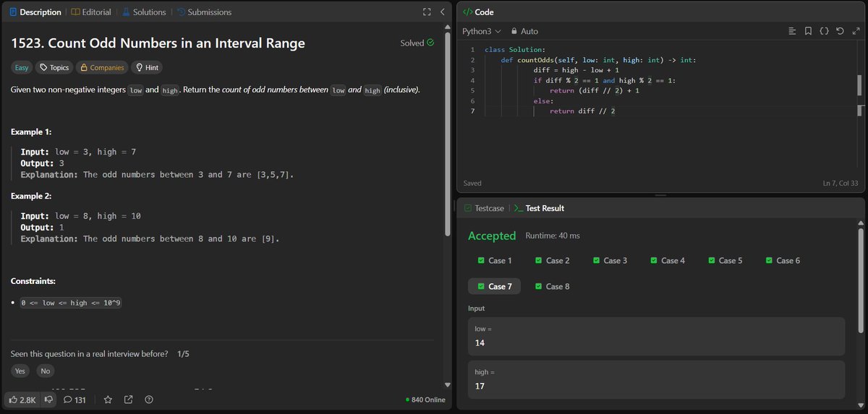
Task: Select Case 6 result
Action: (x=783, y=260)
